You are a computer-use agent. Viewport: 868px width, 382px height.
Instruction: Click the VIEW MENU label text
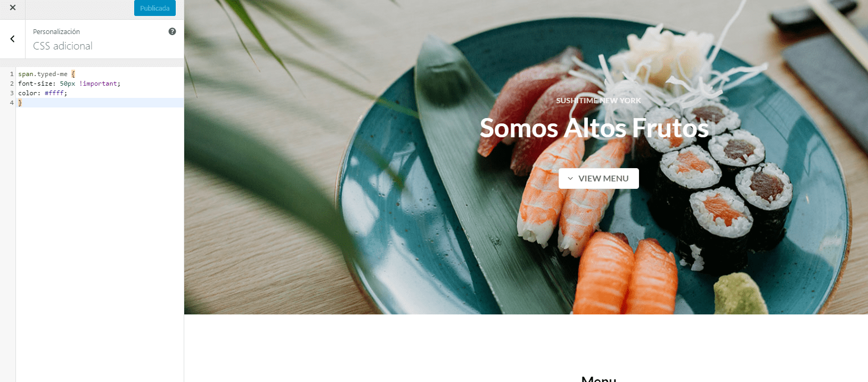[x=603, y=179]
